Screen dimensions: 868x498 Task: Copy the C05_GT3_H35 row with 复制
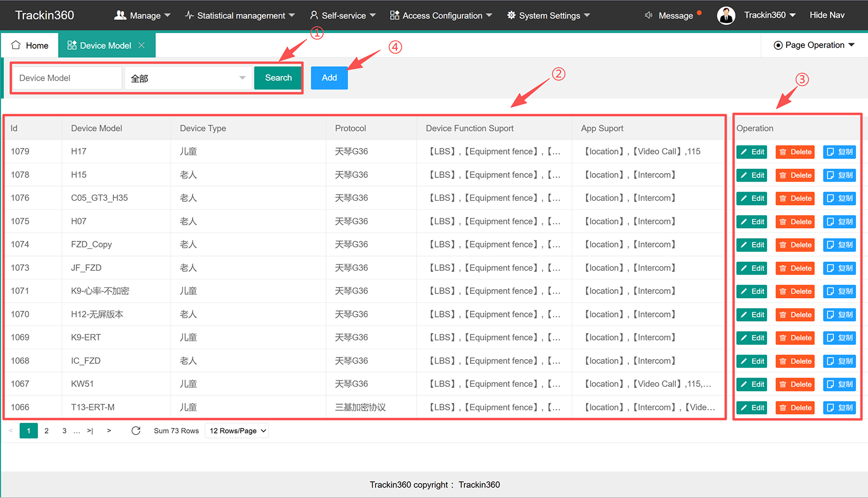pyautogui.click(x=839, y=199)
